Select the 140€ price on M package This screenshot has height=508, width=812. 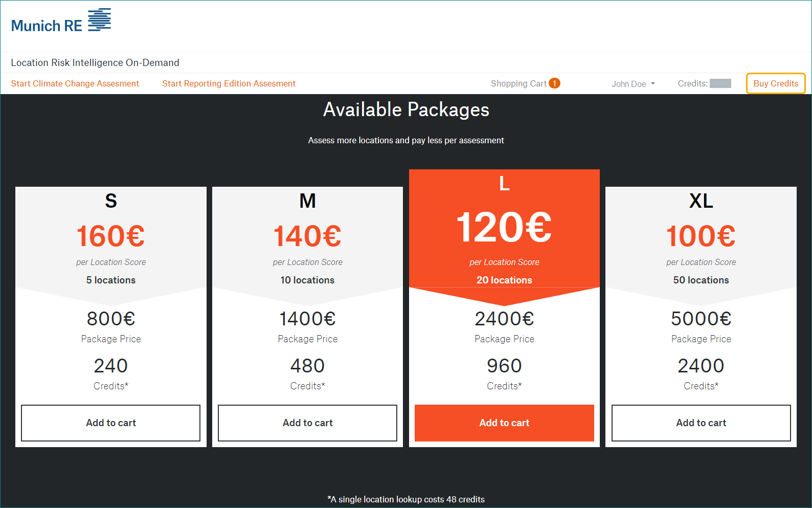pos(308,236)
